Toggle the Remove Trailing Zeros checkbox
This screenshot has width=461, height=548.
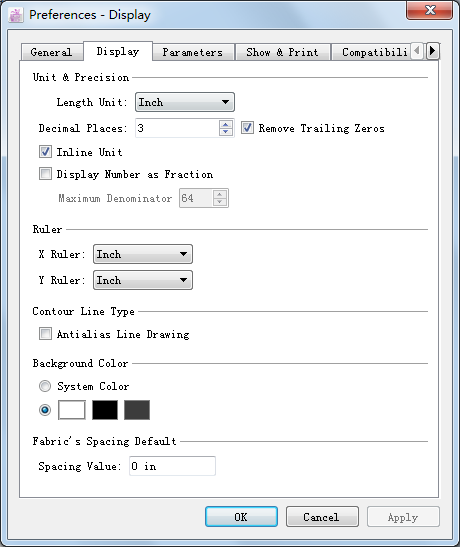coord(247,128)
